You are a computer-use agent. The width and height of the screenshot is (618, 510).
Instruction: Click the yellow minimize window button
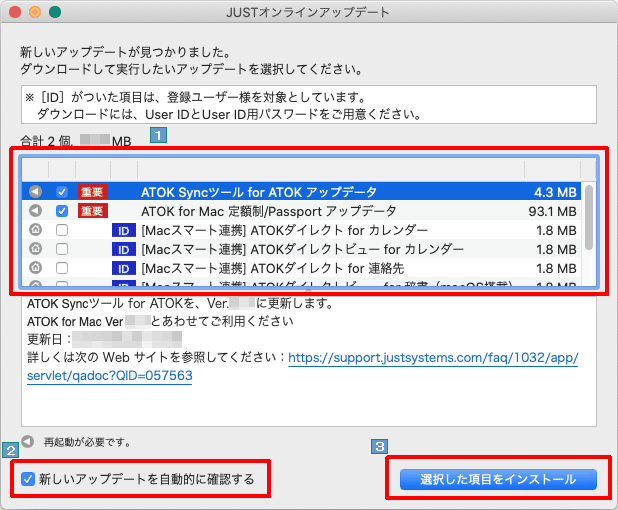(x=35, y=12)
